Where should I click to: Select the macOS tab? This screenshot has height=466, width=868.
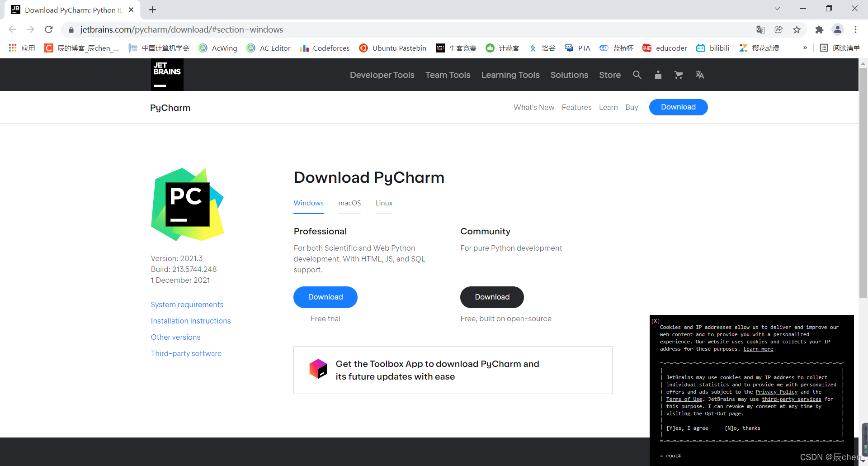(x=349, y=203)
